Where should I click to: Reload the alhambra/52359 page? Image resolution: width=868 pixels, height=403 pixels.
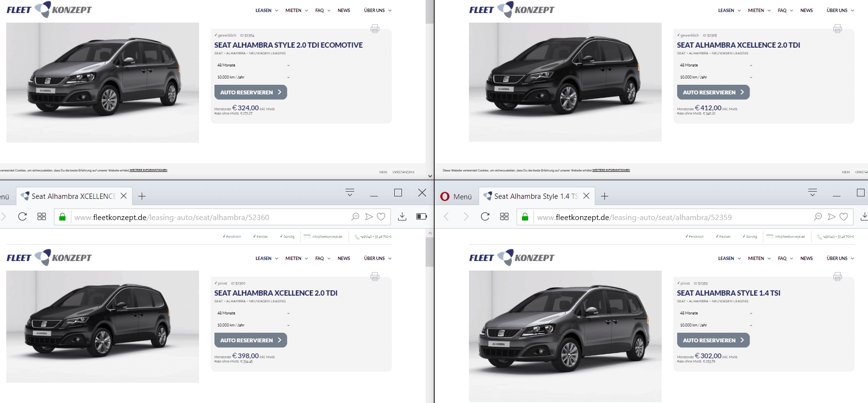(x=485, y=217)
